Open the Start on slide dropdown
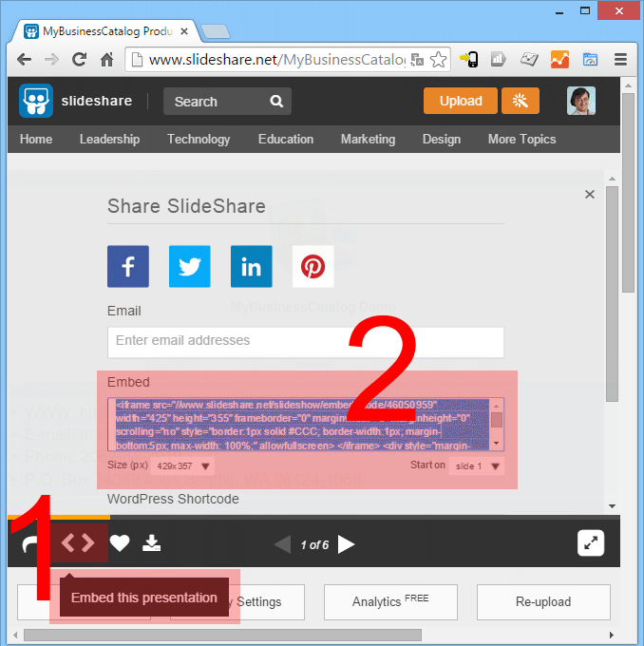The width and height of the screenshot is (644, 646). pyautogui.click(x=476, y=466)
